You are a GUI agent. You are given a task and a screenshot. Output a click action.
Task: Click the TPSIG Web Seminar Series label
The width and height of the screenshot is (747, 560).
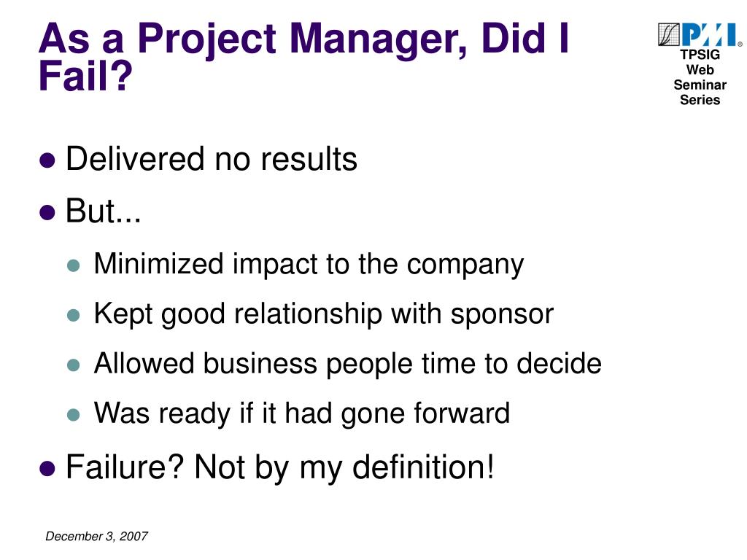point(700,77)
